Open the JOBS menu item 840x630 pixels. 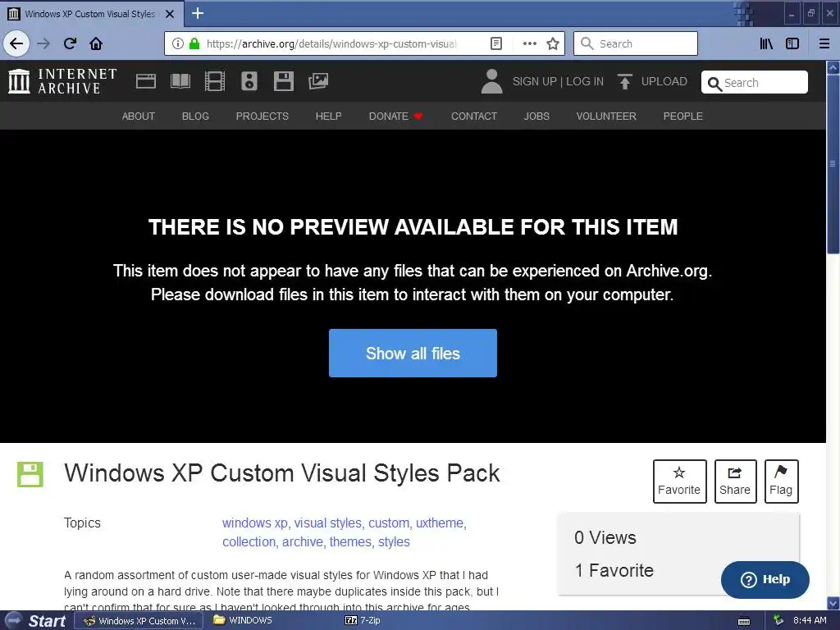536,116
